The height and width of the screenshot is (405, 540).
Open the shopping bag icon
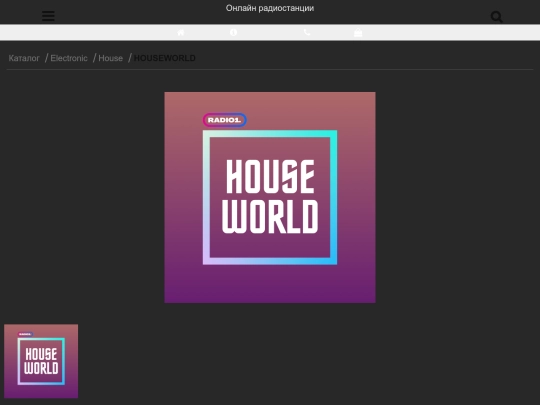pos(358,32)
